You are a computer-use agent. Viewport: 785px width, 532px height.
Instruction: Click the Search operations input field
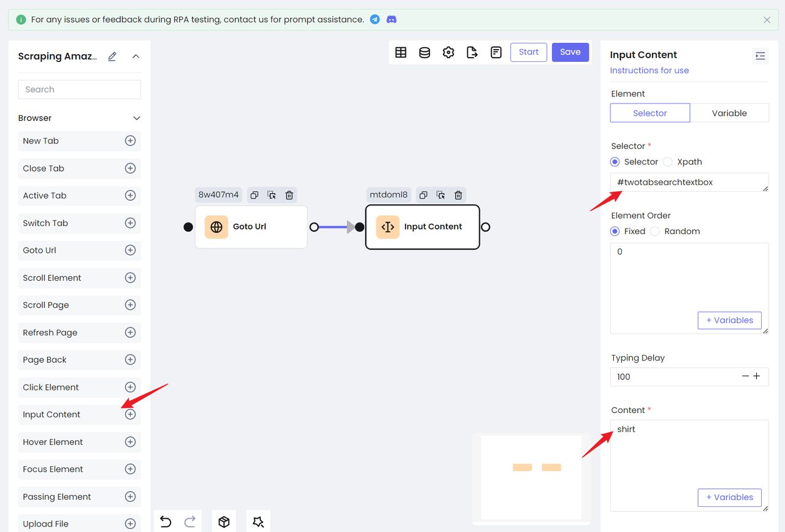coord(80,89)
